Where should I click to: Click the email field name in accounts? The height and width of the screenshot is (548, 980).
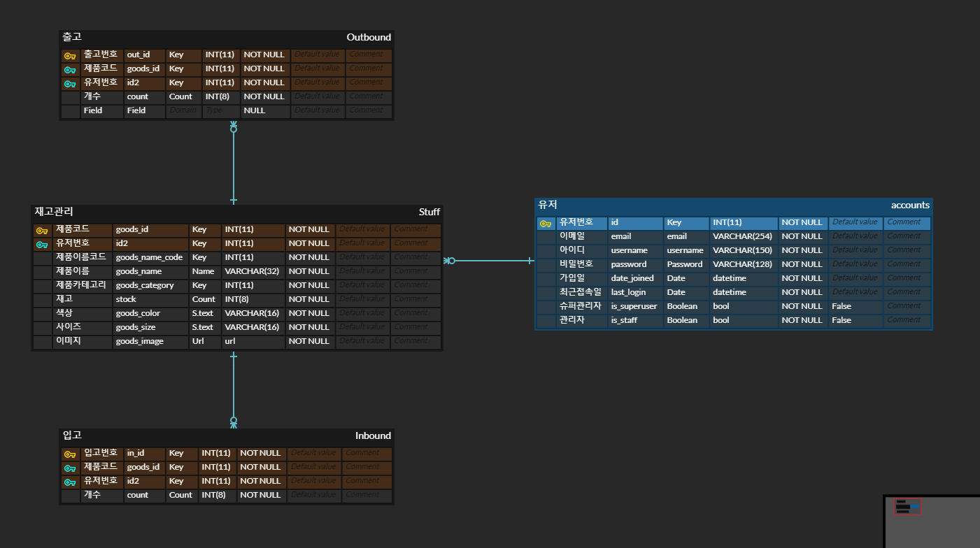pyautogui.click(x=635, y=236)
